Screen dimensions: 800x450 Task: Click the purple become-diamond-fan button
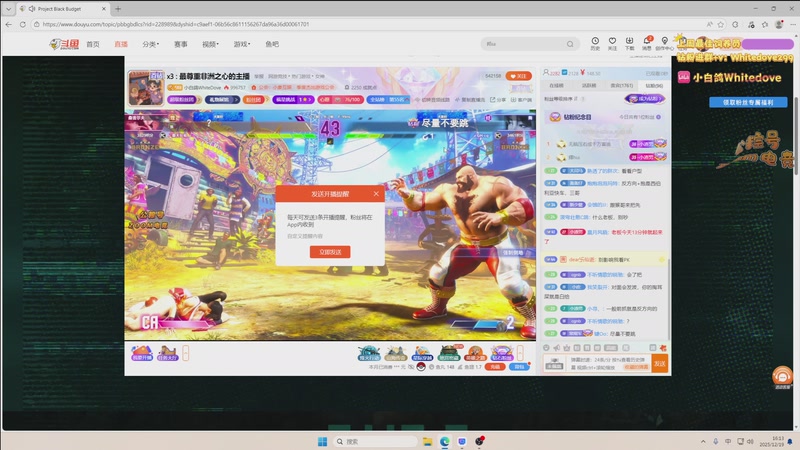click(645, 98)
